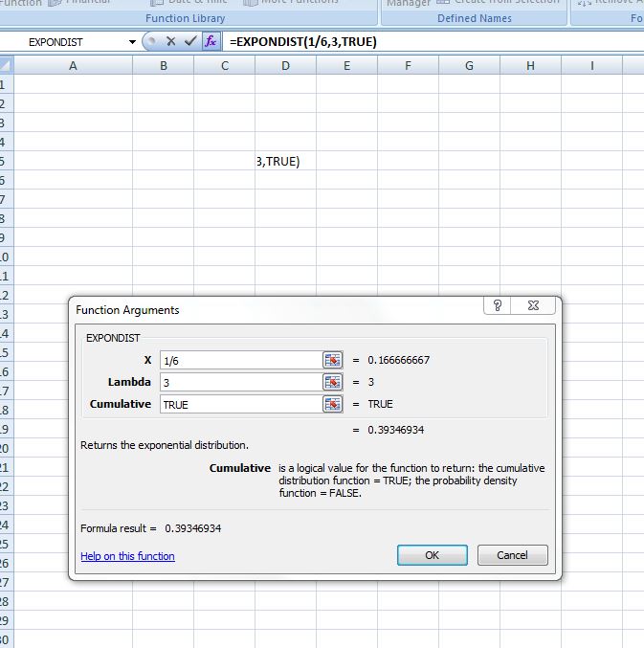Click inside the Cumulative argument field
This screenshot has height=648, width=644.
pyautogui.click(x=239, y=404)
